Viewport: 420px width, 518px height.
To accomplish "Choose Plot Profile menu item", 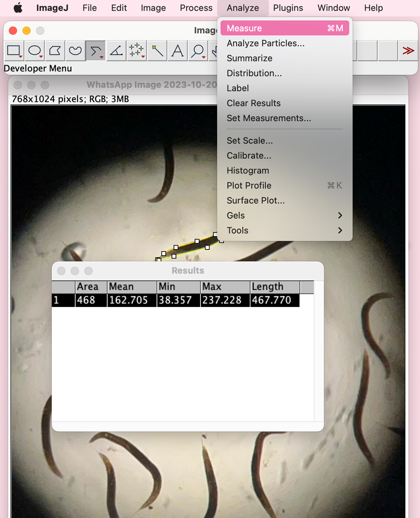I will click(x=284, y=185).
